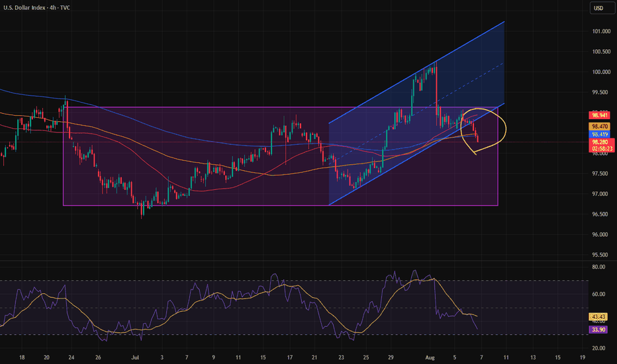Click date 18 on the time axis
Viewport: 617px width, 364px height.
pyautogui.click(x=22, y=357)
